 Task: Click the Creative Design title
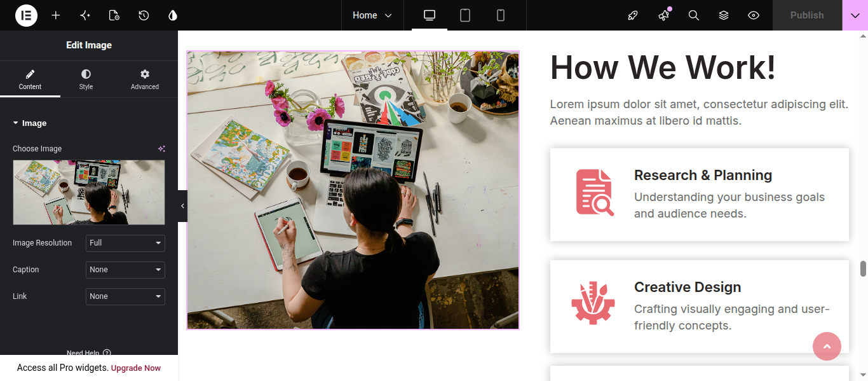tap(688, 287)
